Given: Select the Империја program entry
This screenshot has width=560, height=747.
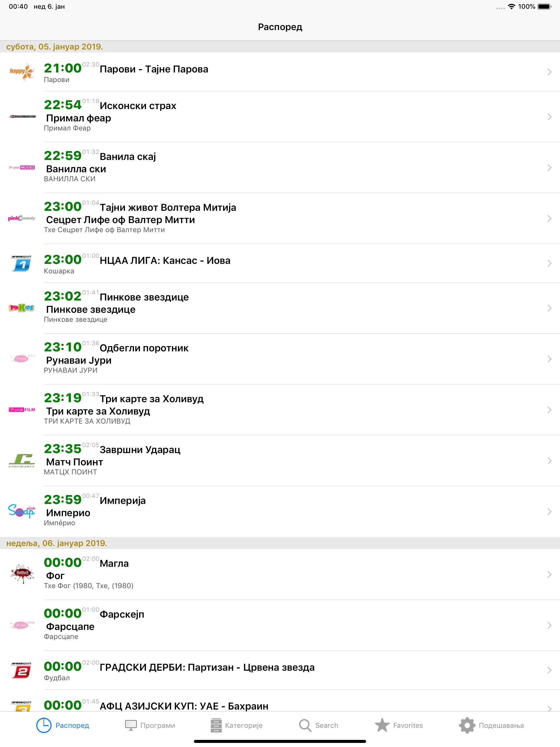Looking at the screenshot, I should pos(280,511).
